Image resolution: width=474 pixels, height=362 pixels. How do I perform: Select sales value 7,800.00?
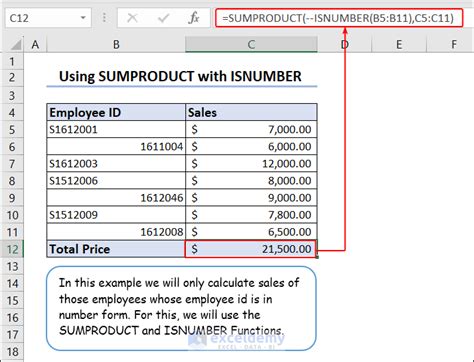coord(251,215)
